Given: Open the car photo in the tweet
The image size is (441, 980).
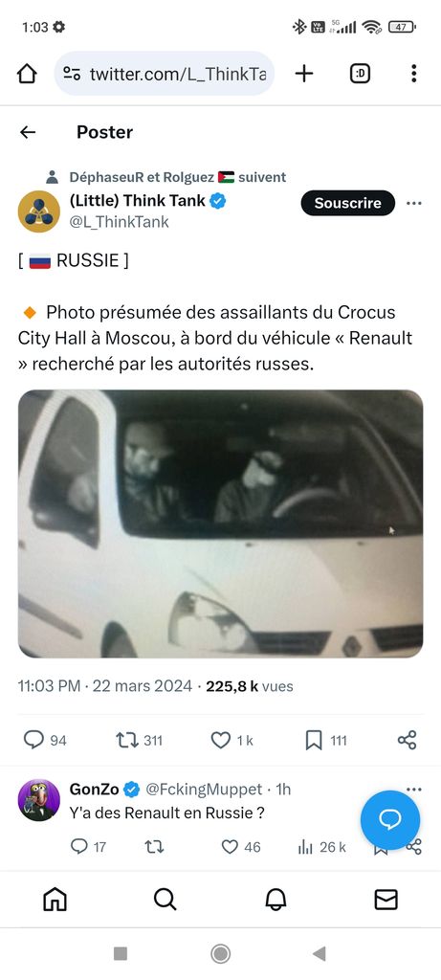Looking at the screenshot, I should tap(220, 523).
